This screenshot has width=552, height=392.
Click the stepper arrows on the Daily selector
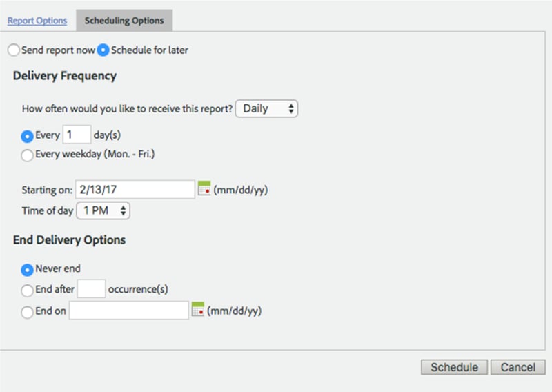pyautogui.click(x=291, y=108)
